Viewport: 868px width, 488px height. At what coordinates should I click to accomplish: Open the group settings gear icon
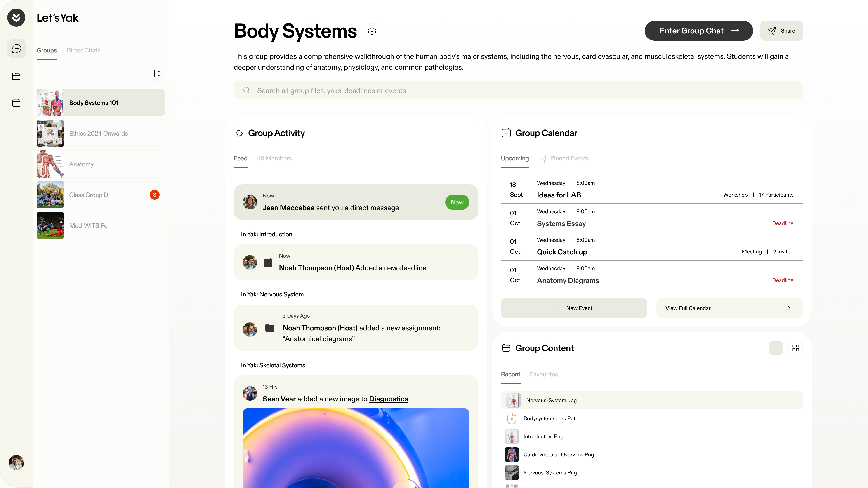tap(372, 31)
